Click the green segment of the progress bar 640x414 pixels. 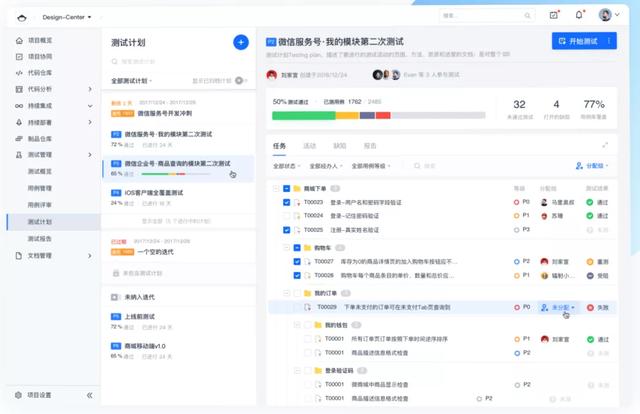(x=304, y=116)
